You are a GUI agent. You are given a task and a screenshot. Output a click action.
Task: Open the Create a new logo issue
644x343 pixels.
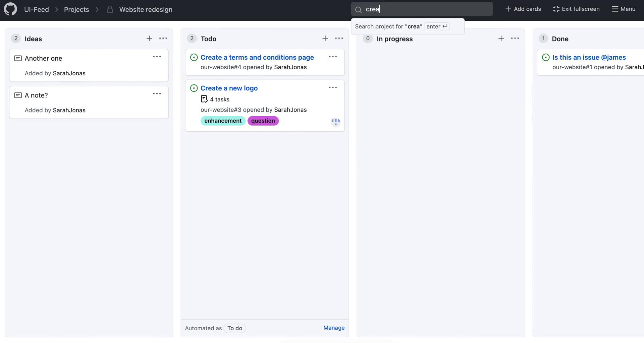click(229, 88)
